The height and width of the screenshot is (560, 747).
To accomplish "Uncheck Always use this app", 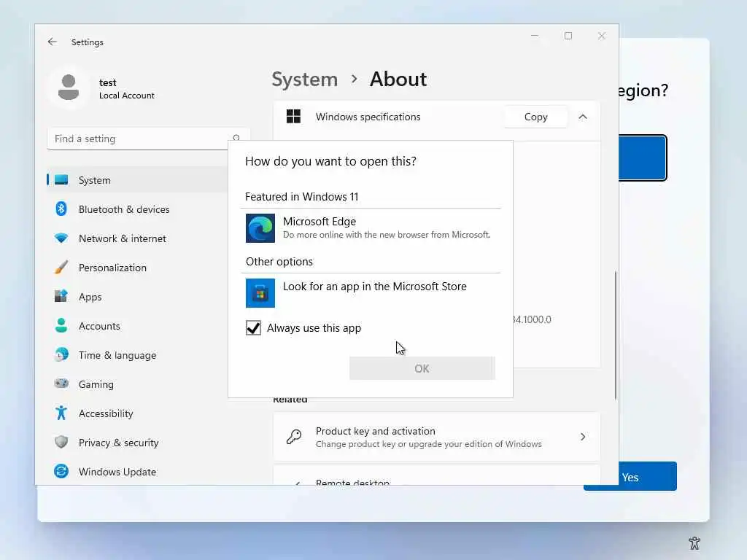I will (x=253, y=327).
